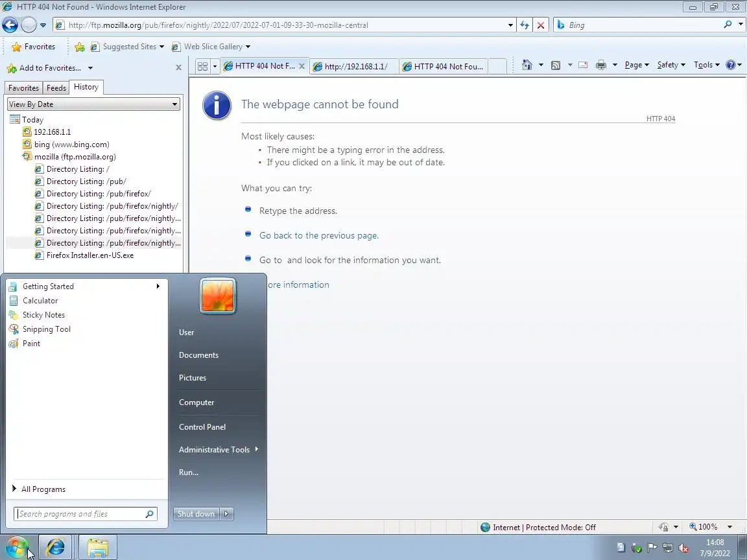Image resolution: width=747 pixels, height=560 pixels.
Task: Click the RSS Feeds icon
Action: (x=556, y=65)
